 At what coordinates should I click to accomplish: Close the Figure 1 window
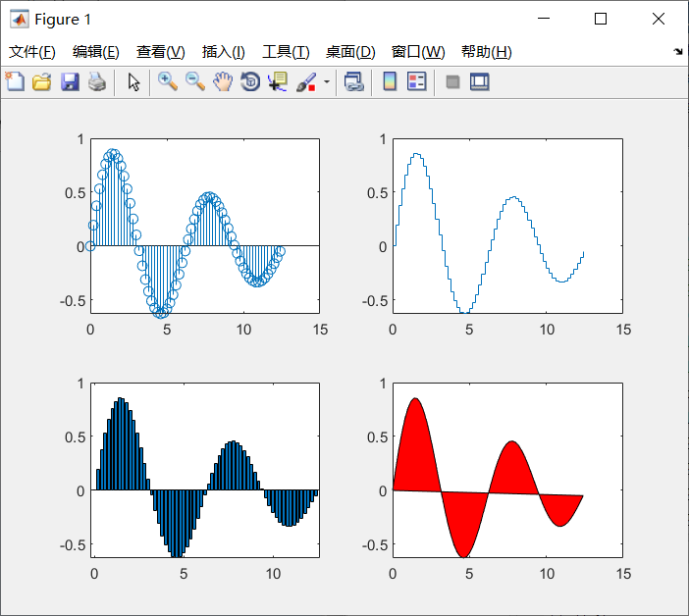point(659,19)
